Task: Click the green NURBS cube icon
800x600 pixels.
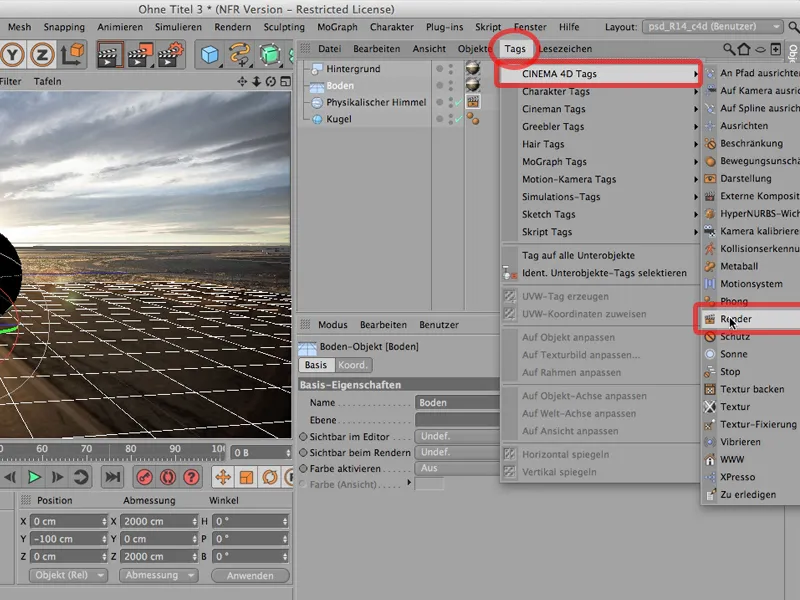Action: tap(270, 55)
